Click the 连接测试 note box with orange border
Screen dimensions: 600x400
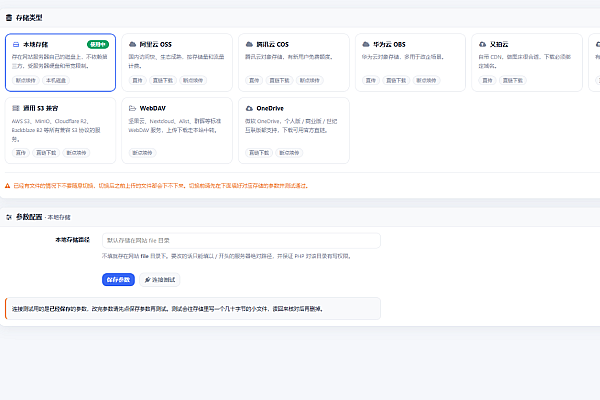pyautogui.click(x=193, y=309)
